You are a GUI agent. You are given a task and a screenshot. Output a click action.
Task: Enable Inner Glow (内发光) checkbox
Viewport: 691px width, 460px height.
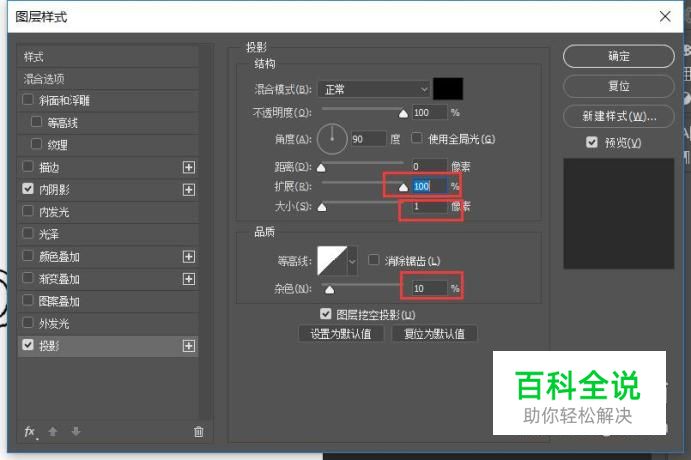pyautogui.click(x=28, y=211)
